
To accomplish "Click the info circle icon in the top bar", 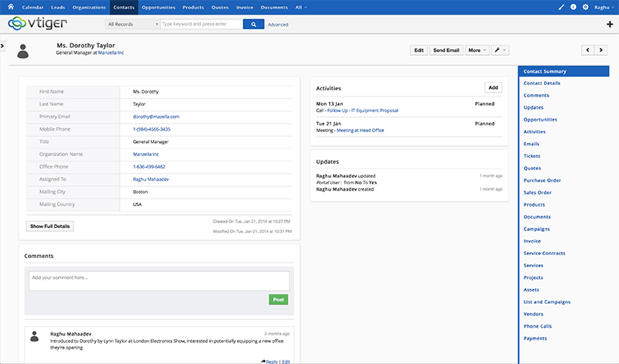I will [x=573, y=7].
